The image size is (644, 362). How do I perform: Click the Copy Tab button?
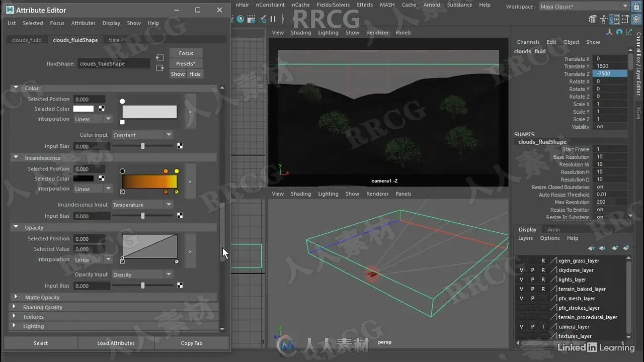(191, 343)
